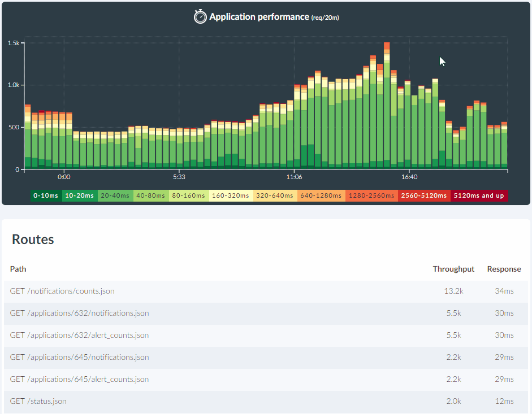The height and width of the screenshot is (414, 532).
Task: Toggle the 40-80ms legend entry
Action: coord(151,195)
